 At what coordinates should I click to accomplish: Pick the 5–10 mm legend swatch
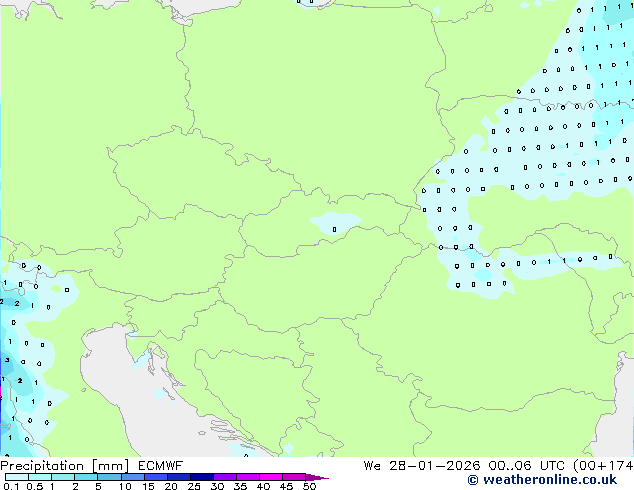pyautogui.click(x=110, y=477)
